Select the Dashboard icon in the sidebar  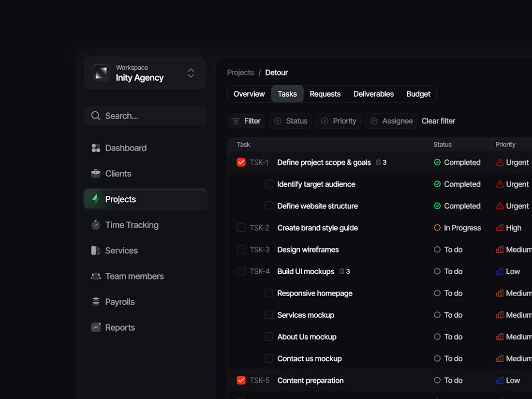coord(96,148)
